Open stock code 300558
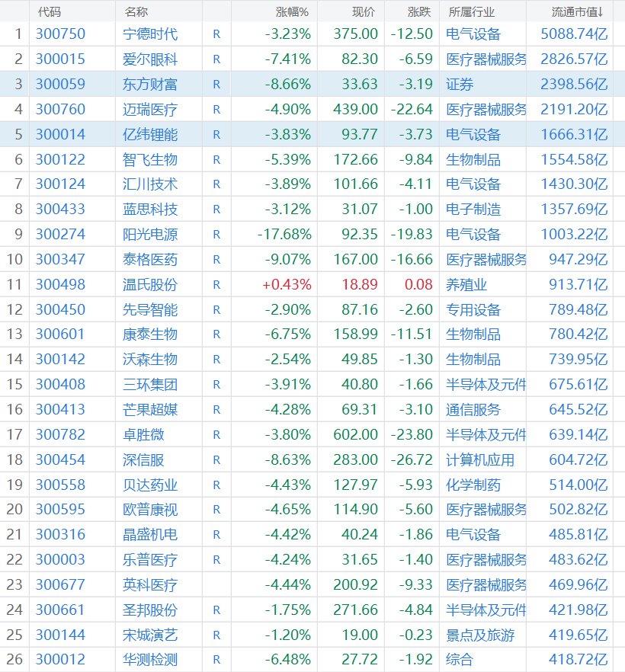The width and height of the screenshot is (625, 672). pos(60,485)
